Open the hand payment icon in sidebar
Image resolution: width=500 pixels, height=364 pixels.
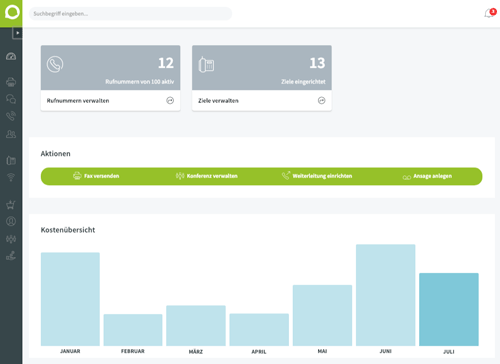[11, 256]
